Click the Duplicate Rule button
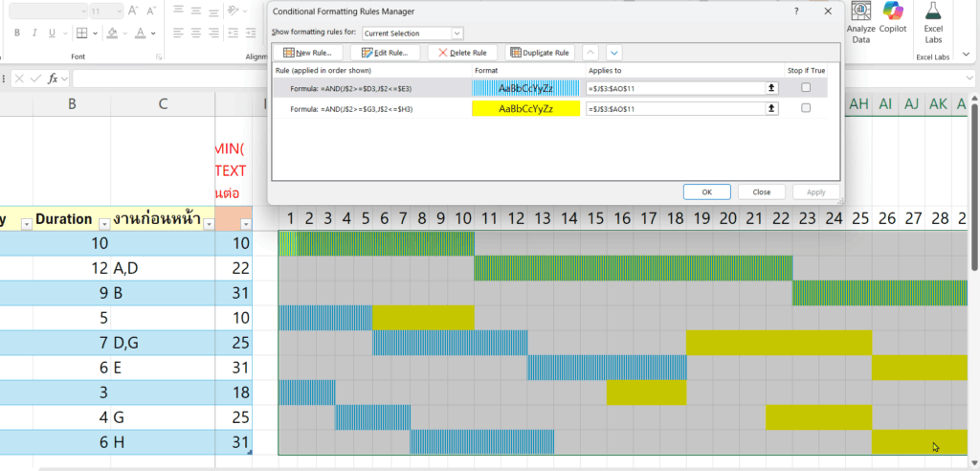Viewport: 980px width, 471px height. [540, 53]
